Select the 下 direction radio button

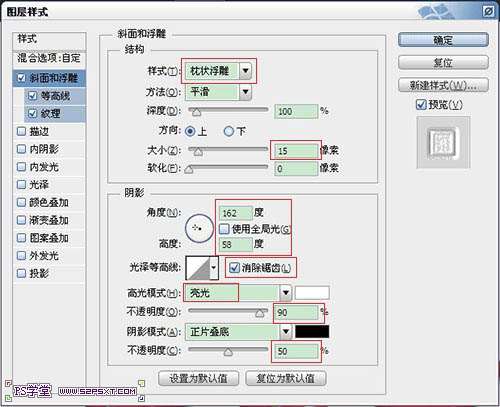pos(229,131)
